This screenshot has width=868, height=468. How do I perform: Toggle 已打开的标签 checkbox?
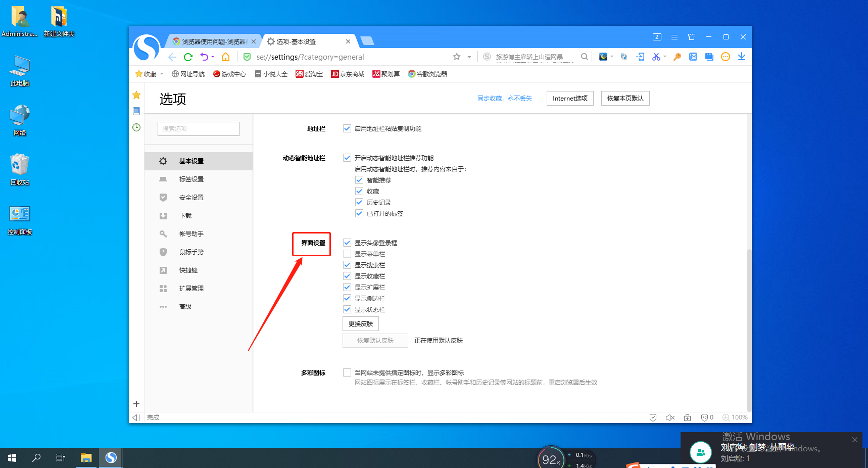click(359, 213)
